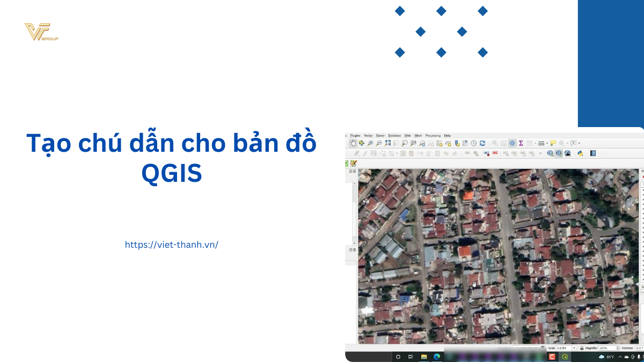Click the viet-thanh.vn website link

(172, 245)
